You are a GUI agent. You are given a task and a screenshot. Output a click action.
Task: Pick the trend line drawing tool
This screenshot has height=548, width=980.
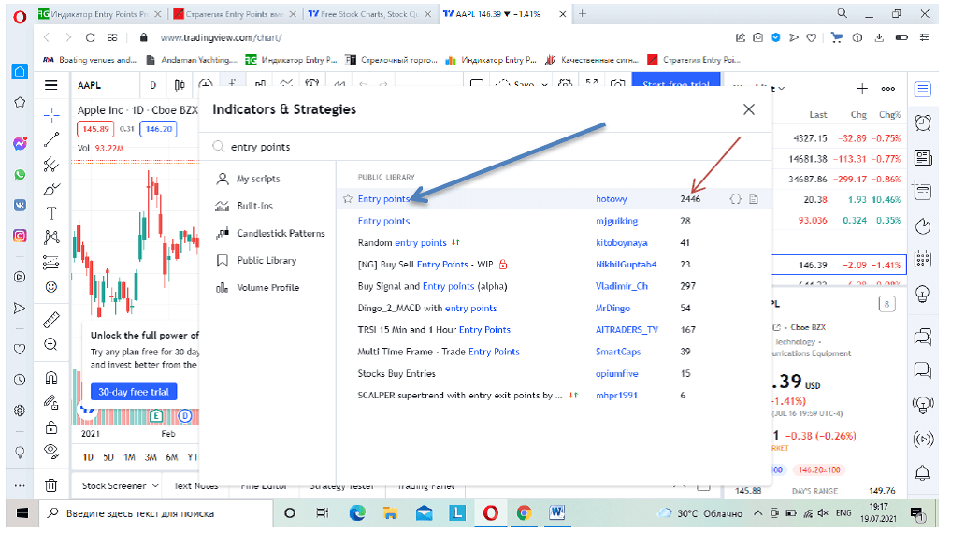point(51,139)
